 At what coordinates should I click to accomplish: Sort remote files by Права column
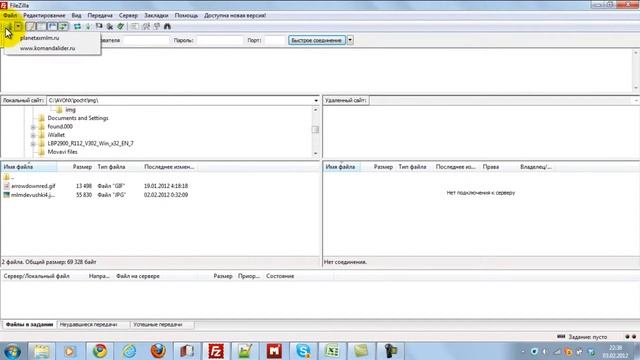click(491, 167)
